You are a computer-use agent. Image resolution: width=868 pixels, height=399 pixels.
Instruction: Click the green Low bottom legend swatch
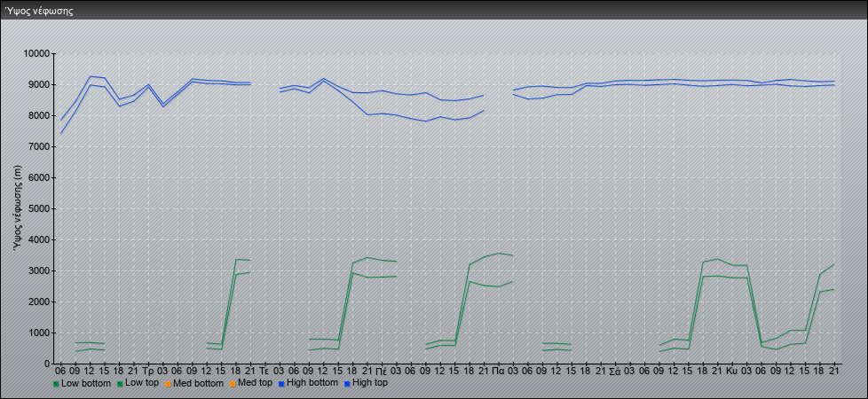57,384
